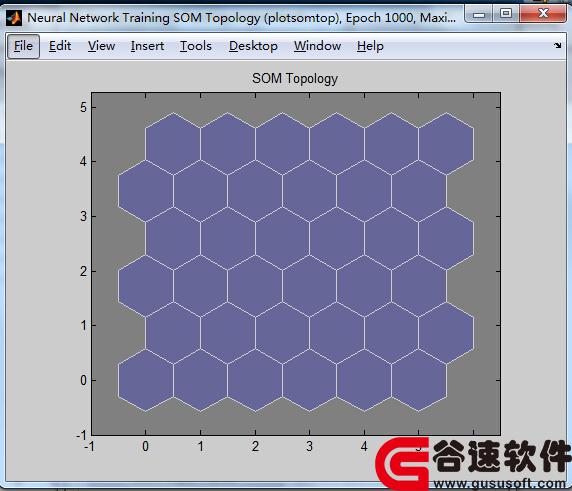Viewport: 572px width, 491px height.
Task: Select the bottom-left hexagon neuron
Action: [x=146, y=380]
